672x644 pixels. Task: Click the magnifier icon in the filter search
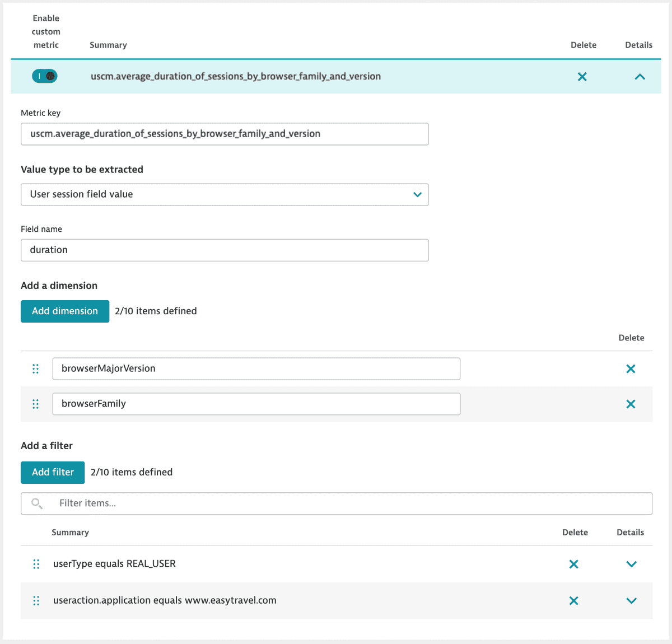[36, 503]
